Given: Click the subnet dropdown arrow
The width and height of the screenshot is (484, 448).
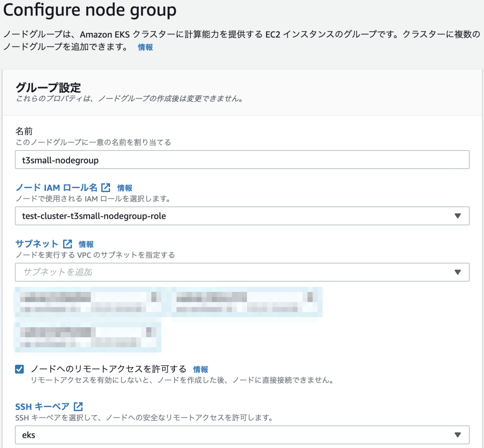Looking at the screenshot, I should click(457, 272).
